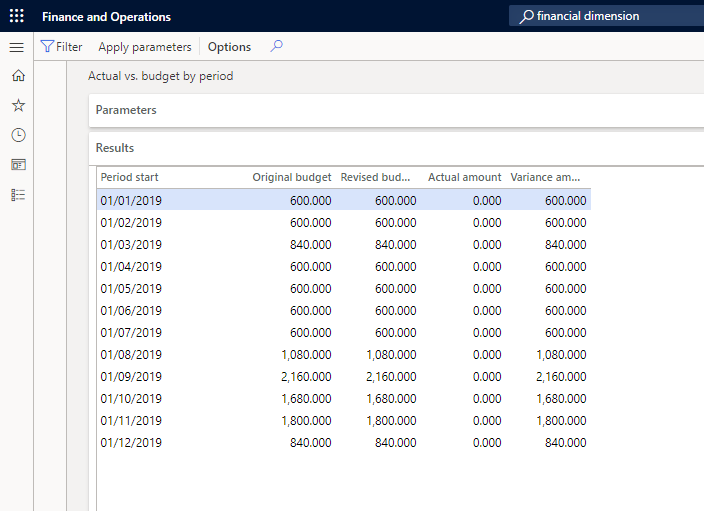The height and width of the screenshot is (511, 704).
Task: Click Finance and Operations title link
Action: pyautogui.click(x=106, y=16)
